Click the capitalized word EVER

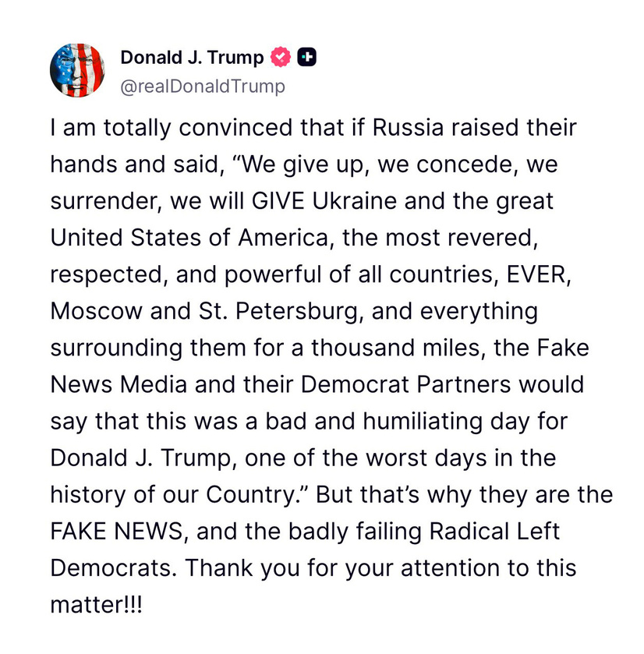point(539,274)
